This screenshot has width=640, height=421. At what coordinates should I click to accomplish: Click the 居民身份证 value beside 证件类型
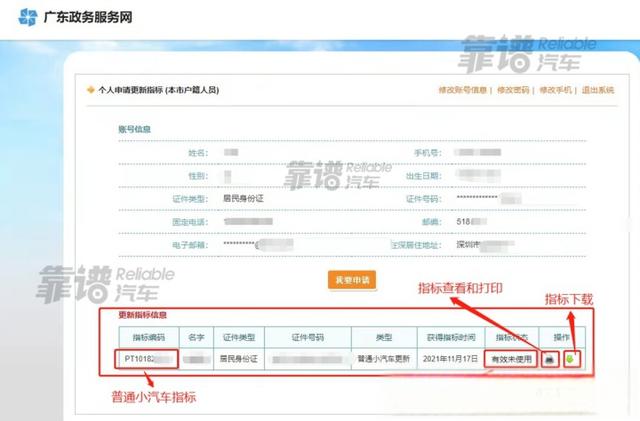pos(244,198)
